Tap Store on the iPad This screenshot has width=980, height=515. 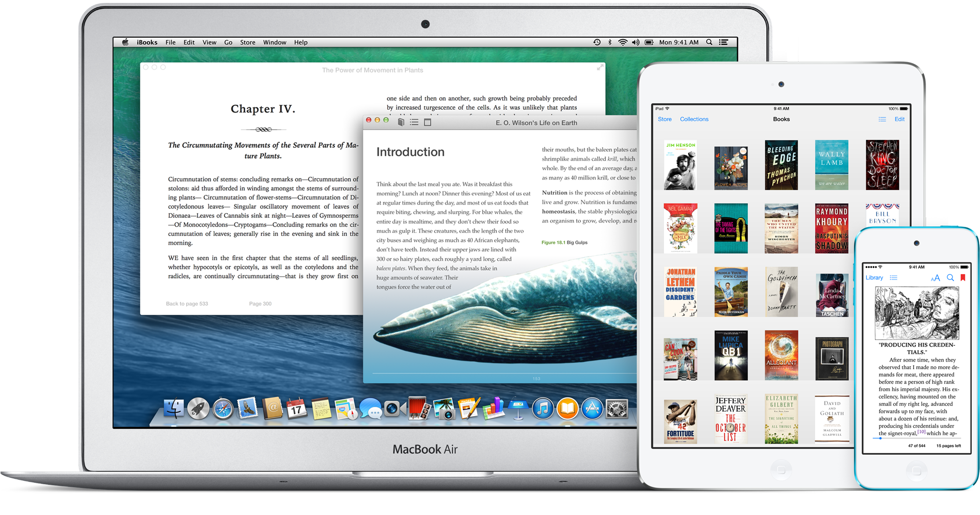664,119
